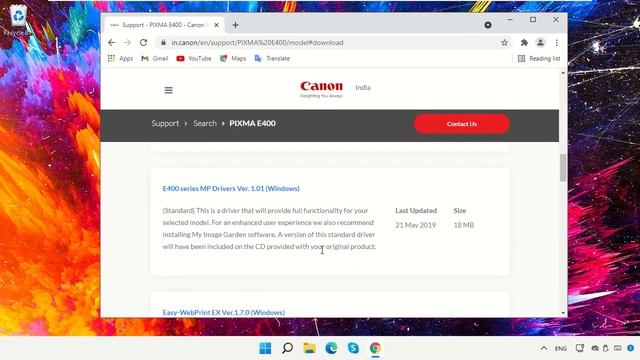Open File Explorer from taskbar
Screen dimensions: 640x360
click(309, 348)
